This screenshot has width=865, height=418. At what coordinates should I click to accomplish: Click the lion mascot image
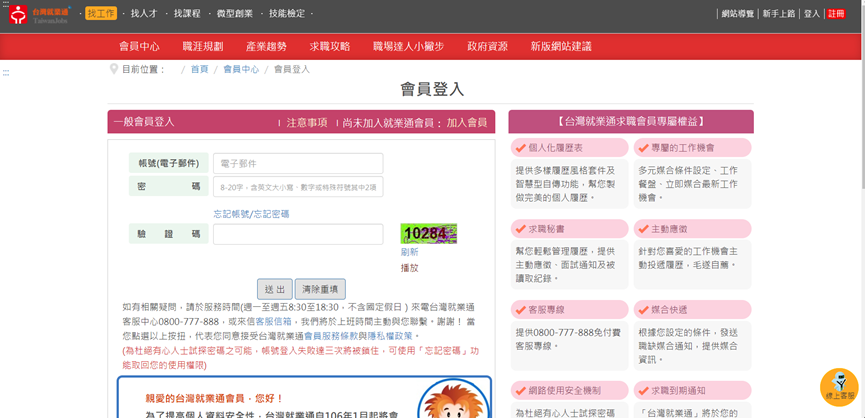pos(451,400)
